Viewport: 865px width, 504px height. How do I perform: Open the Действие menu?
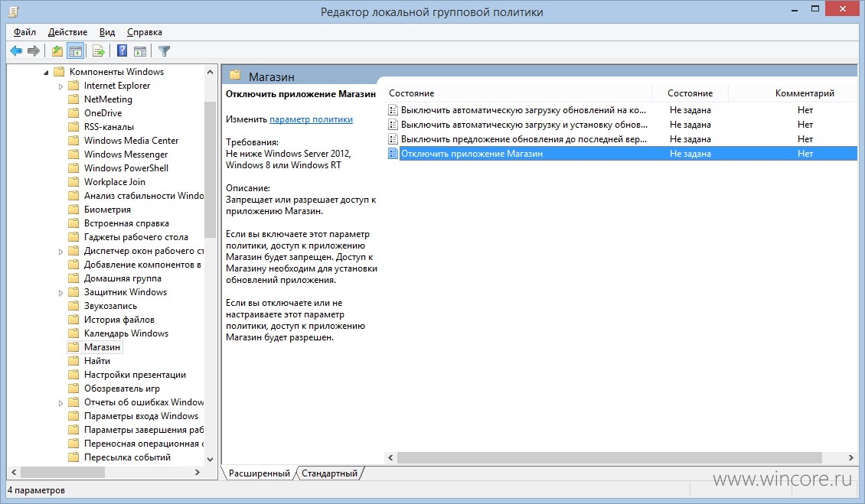pos(67,32)
